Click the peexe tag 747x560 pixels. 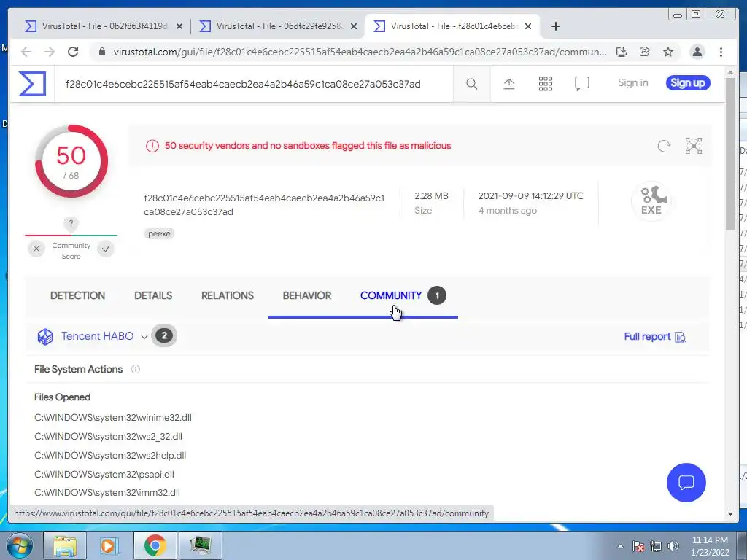coord(159,233)
